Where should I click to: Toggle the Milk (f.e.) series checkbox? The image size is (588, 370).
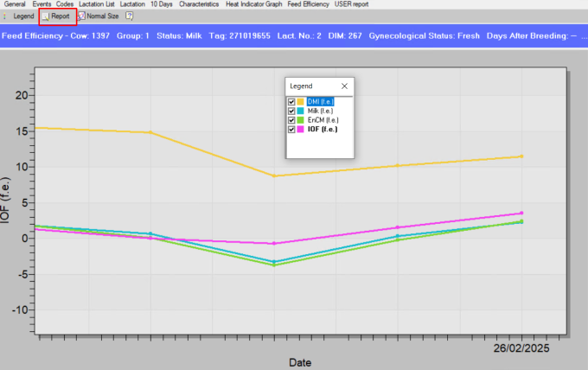click(x=291, y=111)
